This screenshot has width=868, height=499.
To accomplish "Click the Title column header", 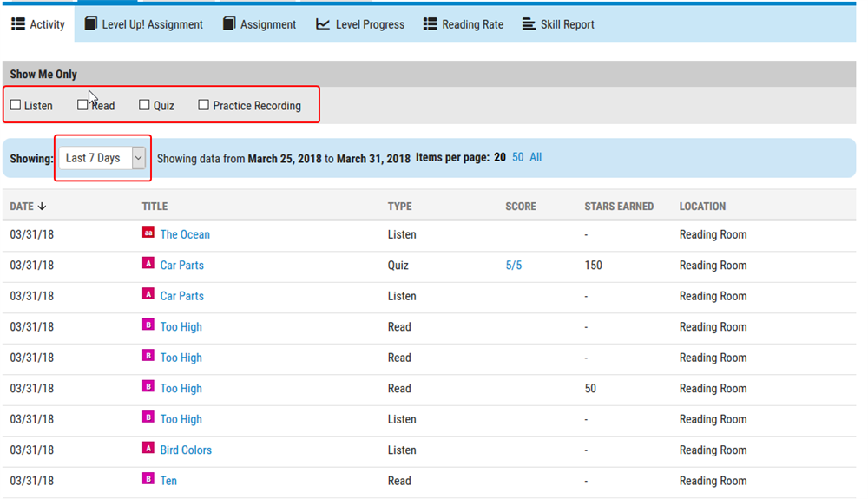I will (155, 207).
